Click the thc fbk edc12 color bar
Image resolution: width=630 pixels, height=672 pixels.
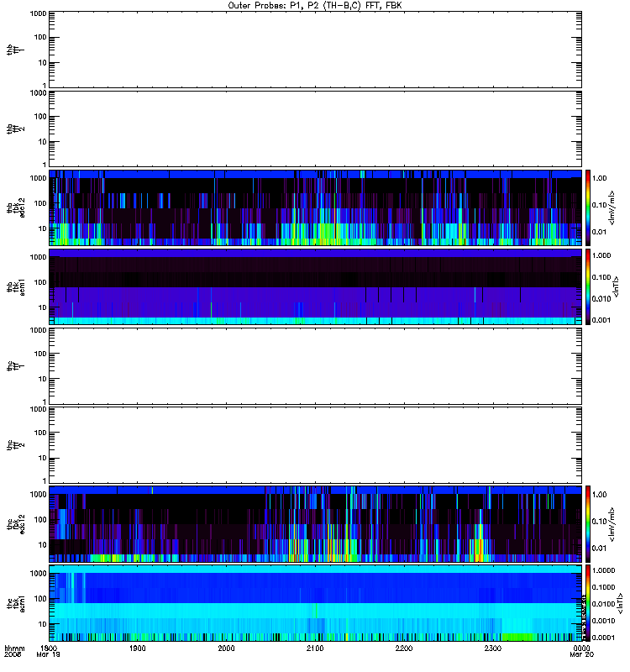point(588,523)
